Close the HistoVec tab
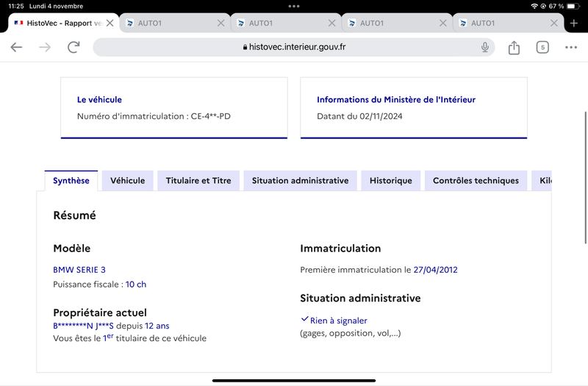 tap(110, 24)
